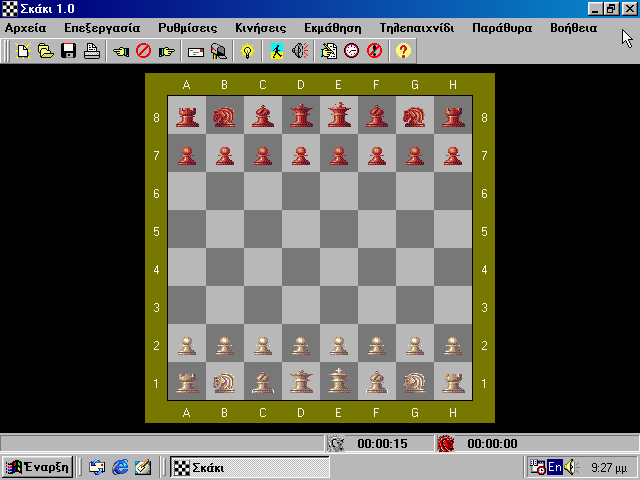Click the walking man icon

[x=277, y=51]
